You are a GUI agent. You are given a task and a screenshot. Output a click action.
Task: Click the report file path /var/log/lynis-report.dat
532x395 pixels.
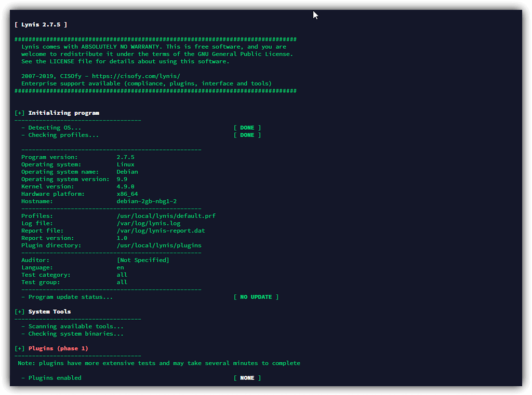[x=161, y=230]
